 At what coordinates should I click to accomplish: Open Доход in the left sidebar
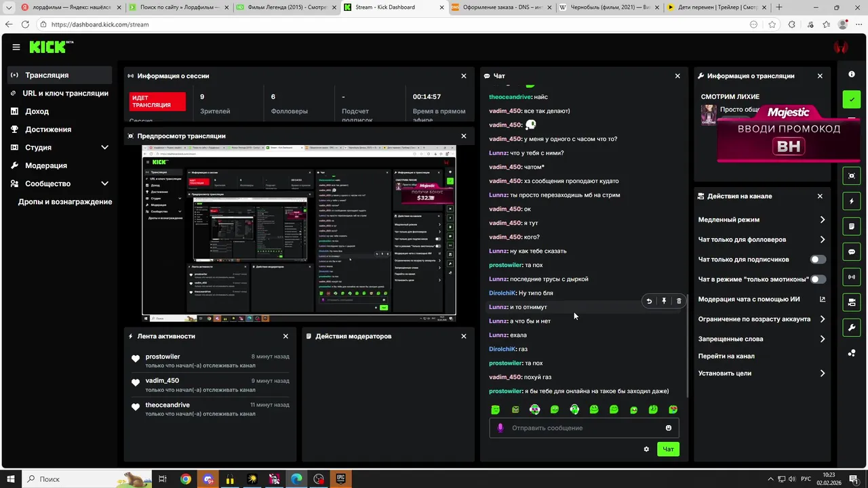(x=60, y=111)
